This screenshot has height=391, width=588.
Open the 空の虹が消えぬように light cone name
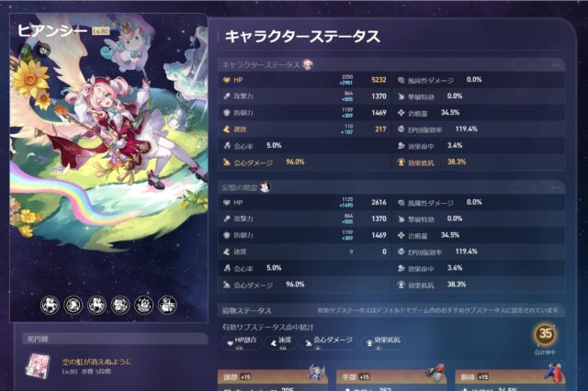pyautogui.click(x=97, y=362)
